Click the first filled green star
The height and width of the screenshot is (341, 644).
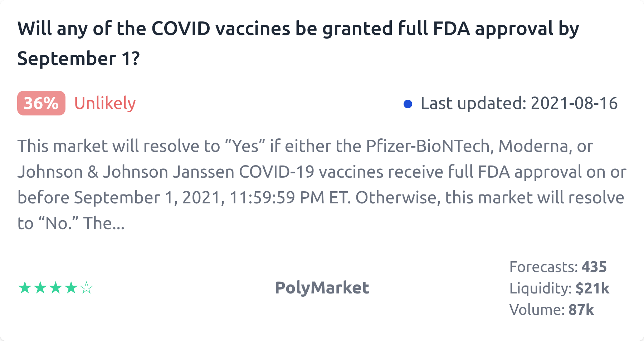point(25,288)
